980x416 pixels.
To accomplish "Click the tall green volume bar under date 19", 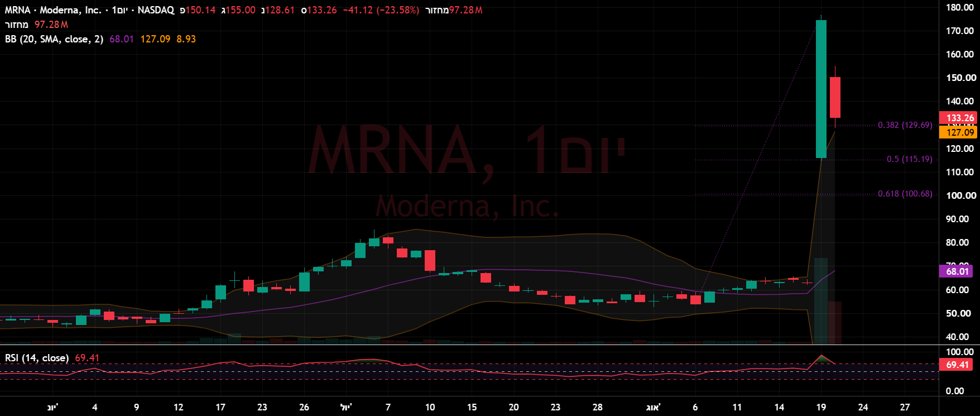I will pos(821,301).
